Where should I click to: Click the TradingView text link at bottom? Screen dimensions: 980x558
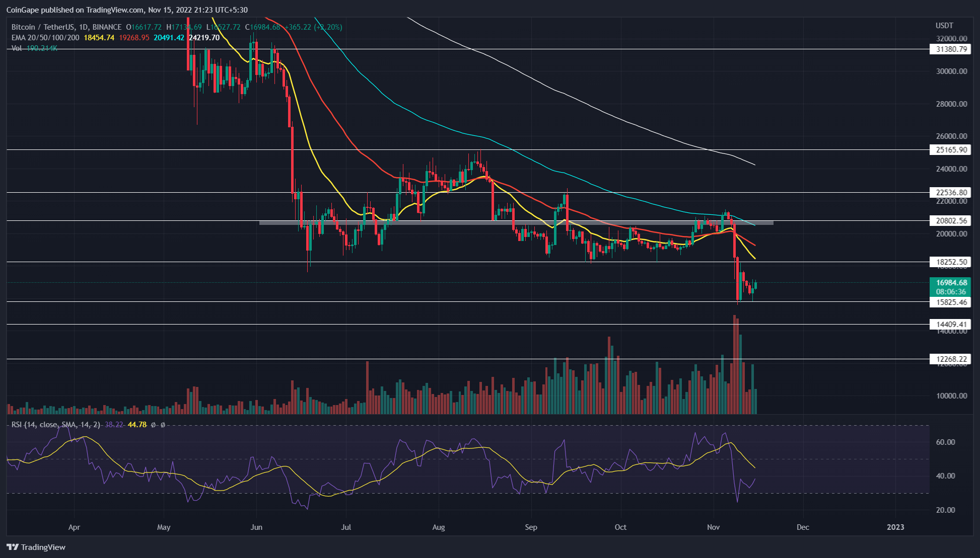pos(43,547)
